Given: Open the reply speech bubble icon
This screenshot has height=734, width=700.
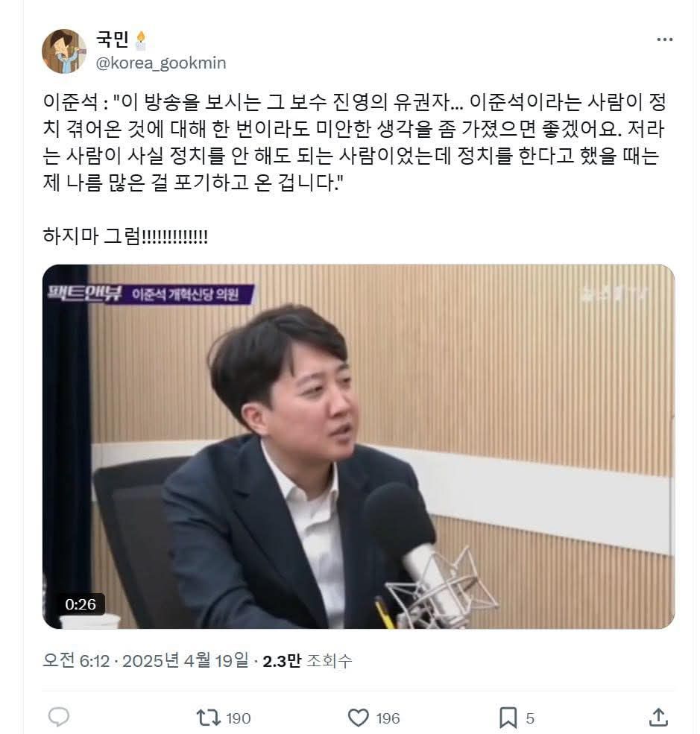Looking at the screenshot, I should (x=59, y=717).
